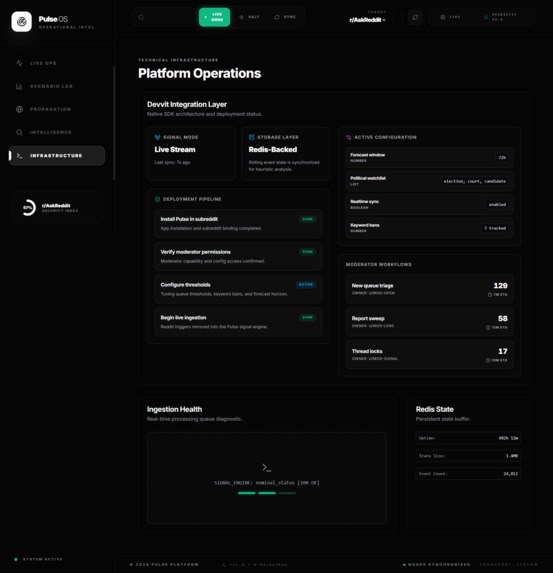The height and width of the screenshot is (573, 553).
Task: Click the Pulse OS logo icon
Action: tap(22, 22)
